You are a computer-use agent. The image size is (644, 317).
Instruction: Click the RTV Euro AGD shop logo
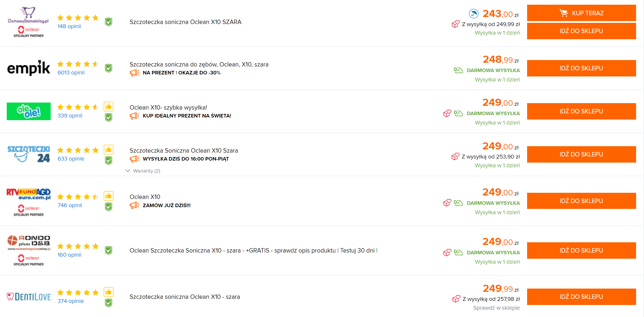tap(29, 194)
